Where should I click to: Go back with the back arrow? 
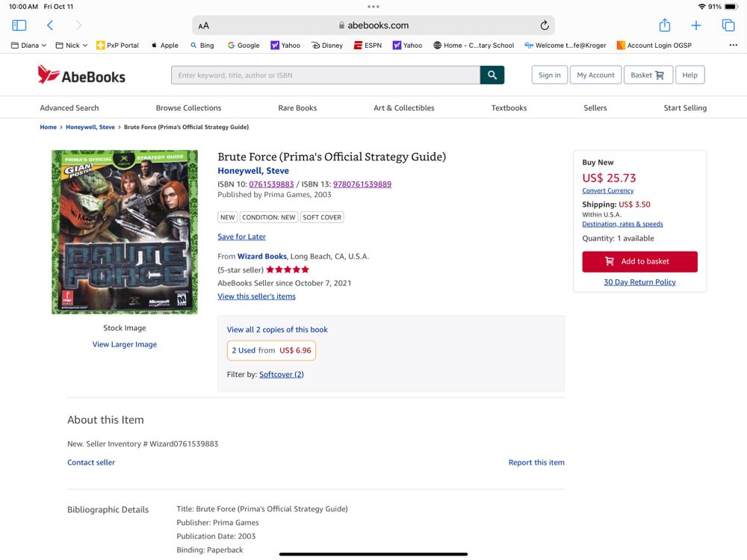pyautogui.click(x=50, y=25)
